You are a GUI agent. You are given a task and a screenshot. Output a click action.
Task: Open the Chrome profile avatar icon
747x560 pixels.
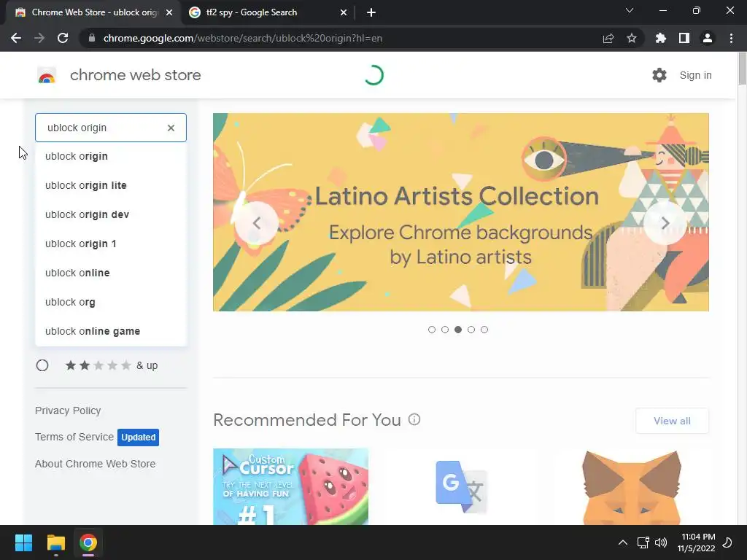click(x=708, y=38)
